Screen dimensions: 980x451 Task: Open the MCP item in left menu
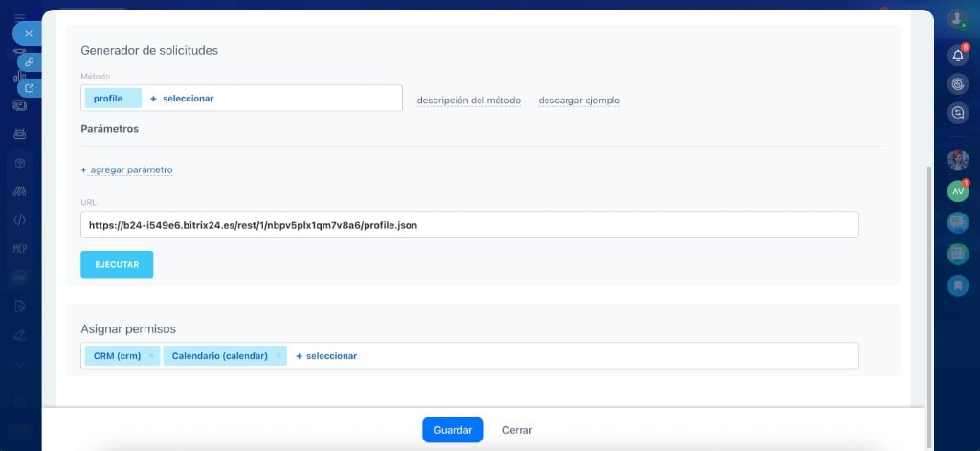[x=20, y=248]
